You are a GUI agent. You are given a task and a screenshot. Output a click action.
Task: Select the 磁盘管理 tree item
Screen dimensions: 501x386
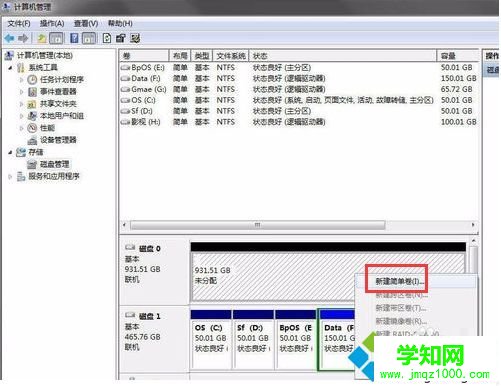click(55, 164)
